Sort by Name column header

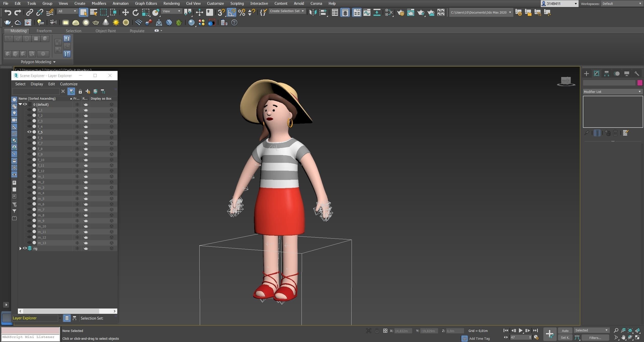[45, 98]
